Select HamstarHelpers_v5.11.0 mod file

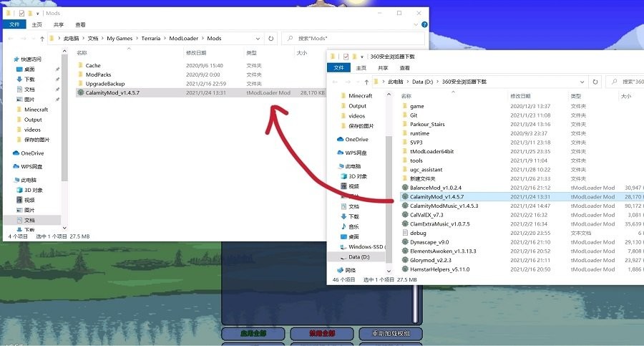tap(439, 269)
